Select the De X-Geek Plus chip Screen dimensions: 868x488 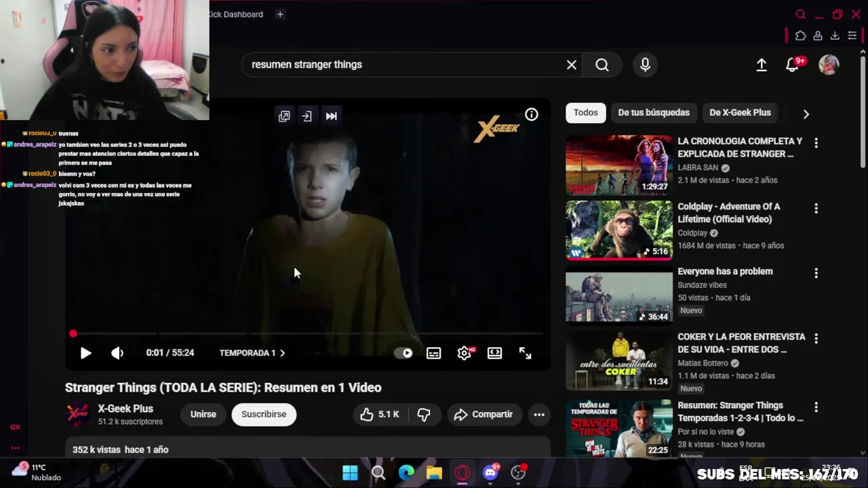[740, 113]
